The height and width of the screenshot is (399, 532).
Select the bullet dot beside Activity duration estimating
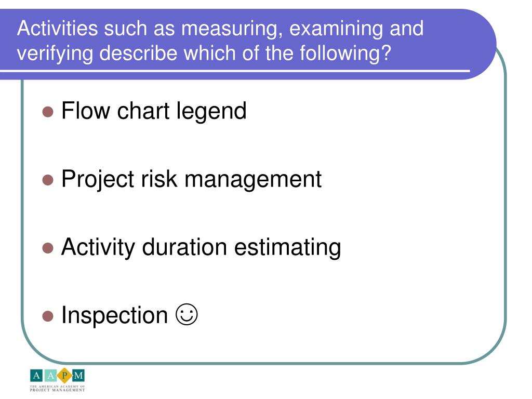tap(48, 248)
